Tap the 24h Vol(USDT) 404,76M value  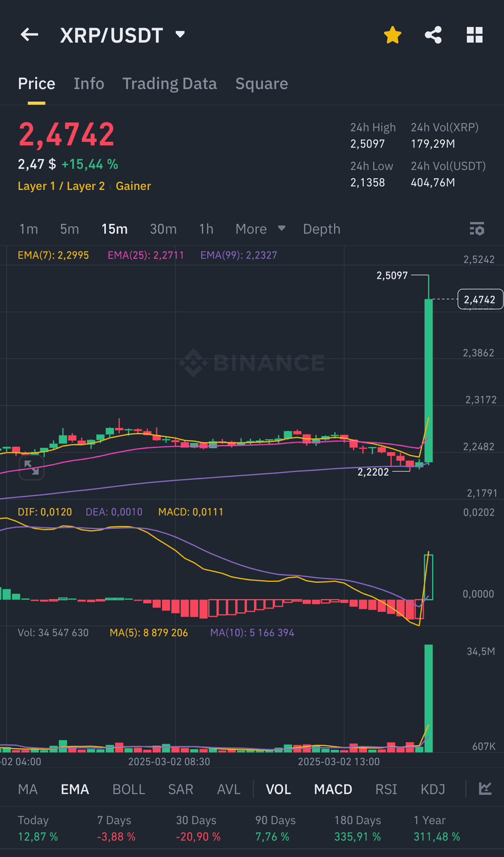click(x=433, y=183)
